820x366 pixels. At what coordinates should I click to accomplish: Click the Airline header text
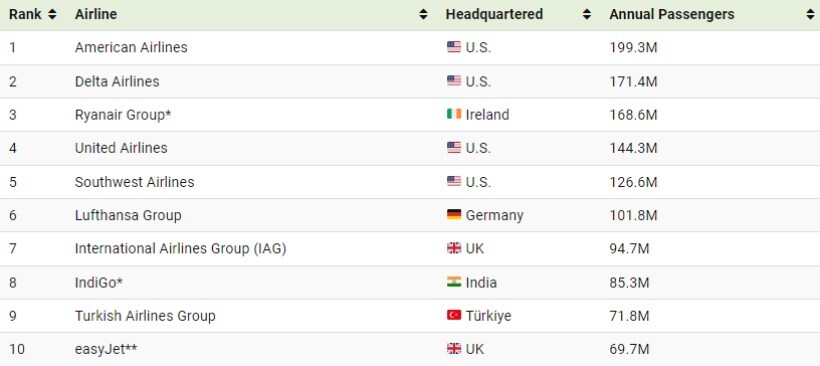pyautogui.click(x=96, y=15)
